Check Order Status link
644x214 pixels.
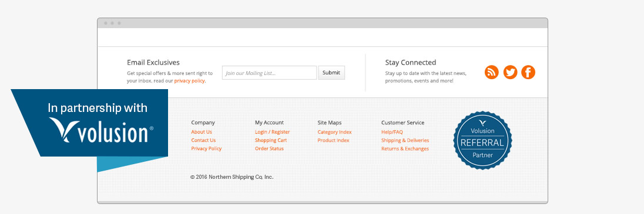point(270,149)
